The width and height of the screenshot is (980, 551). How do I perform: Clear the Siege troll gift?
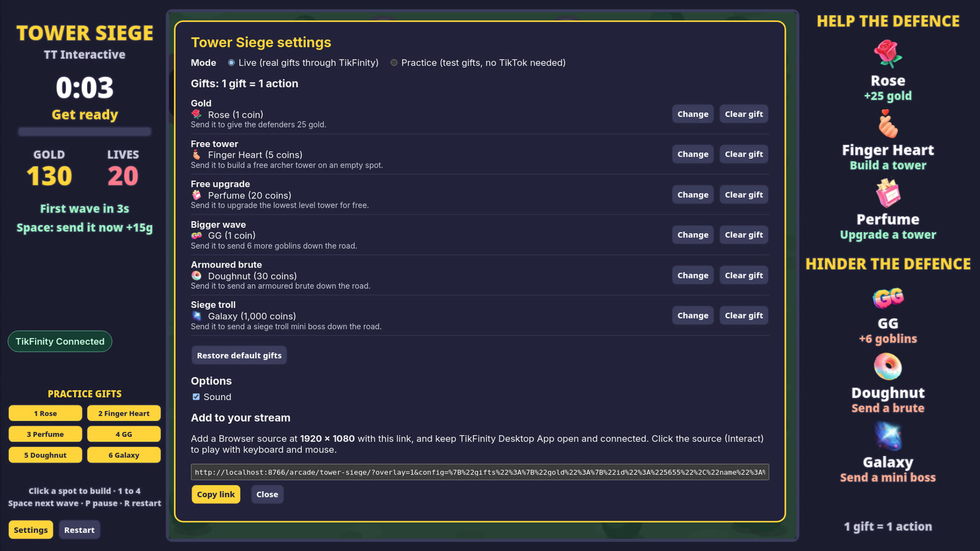pos(744,315)
